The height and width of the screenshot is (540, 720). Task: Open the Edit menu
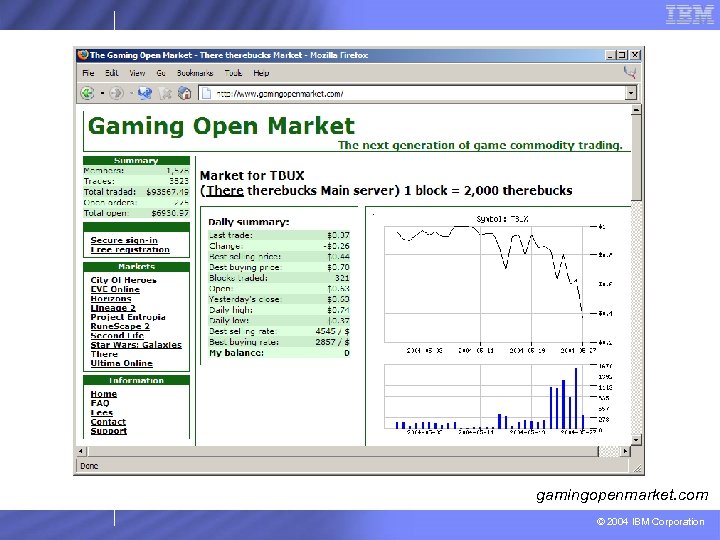tap(112, 73)
